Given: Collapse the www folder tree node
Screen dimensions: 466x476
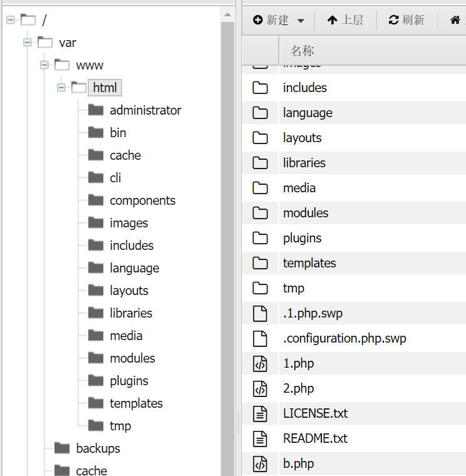Looking at the screenshot, I should (44, 65).
